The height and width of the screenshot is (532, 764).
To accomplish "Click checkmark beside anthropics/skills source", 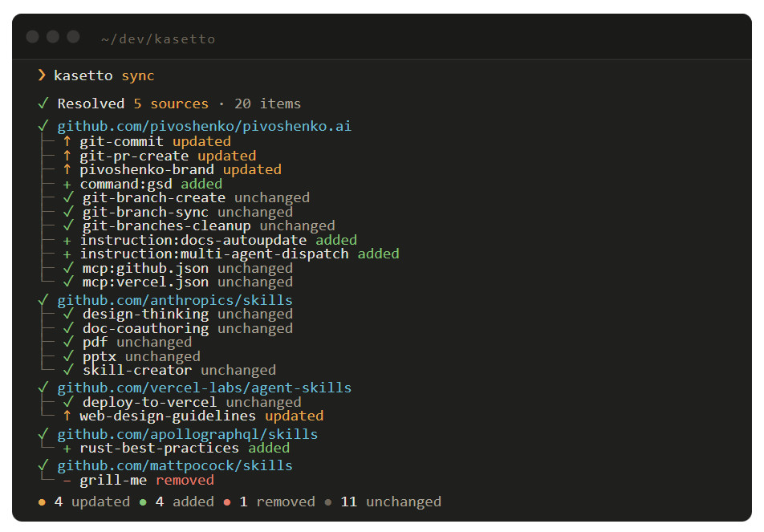I will point(43,299).
